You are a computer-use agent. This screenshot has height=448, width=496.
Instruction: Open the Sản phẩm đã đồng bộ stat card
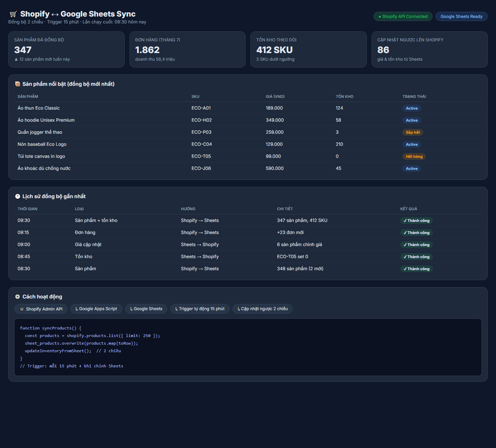pyautogui.click(x=66, y=50)
